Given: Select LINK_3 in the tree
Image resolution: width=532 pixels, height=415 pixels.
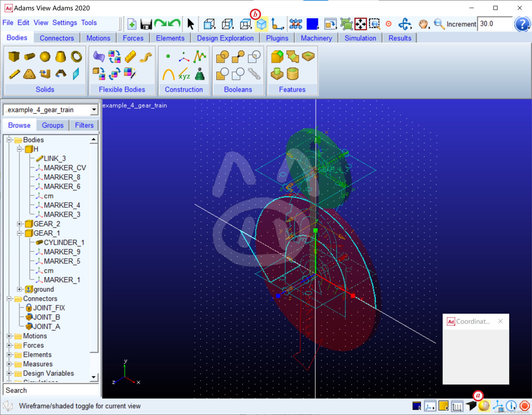Looking at the screenshot, I should pyautogui.click(x=55, y=159).
